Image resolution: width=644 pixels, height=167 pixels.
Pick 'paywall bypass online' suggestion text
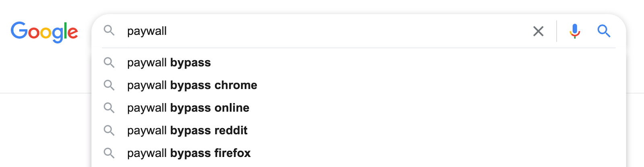point(188,108)
